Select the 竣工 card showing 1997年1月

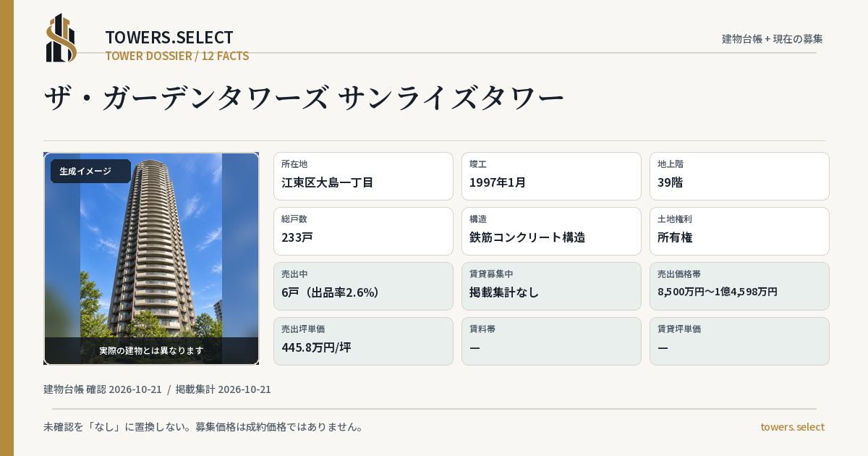[x=551, y=176]
